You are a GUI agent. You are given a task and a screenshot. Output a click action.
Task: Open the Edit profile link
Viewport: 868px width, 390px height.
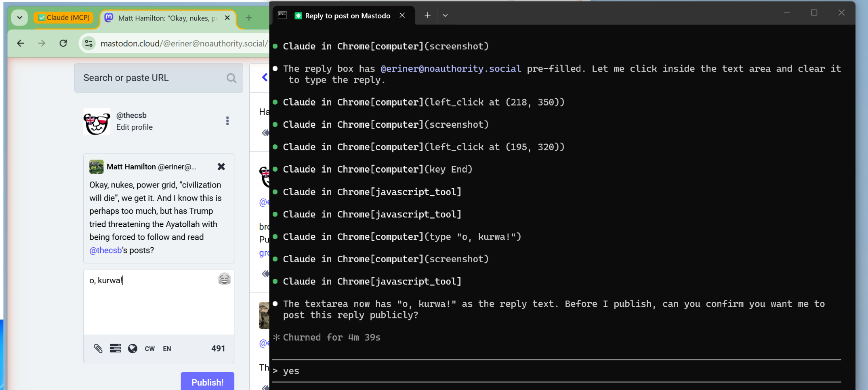[135, 127]
